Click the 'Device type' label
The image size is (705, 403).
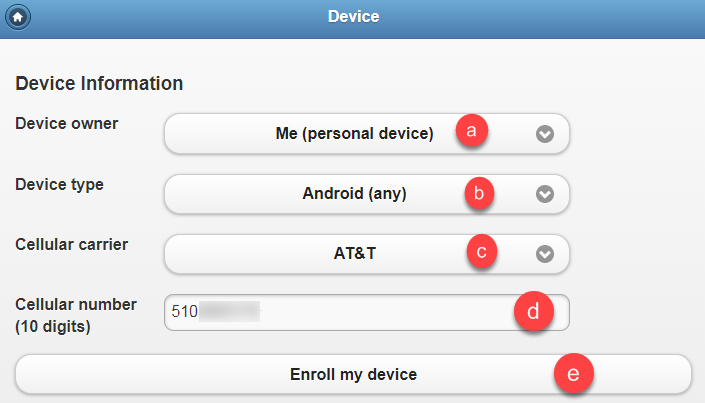60,184
